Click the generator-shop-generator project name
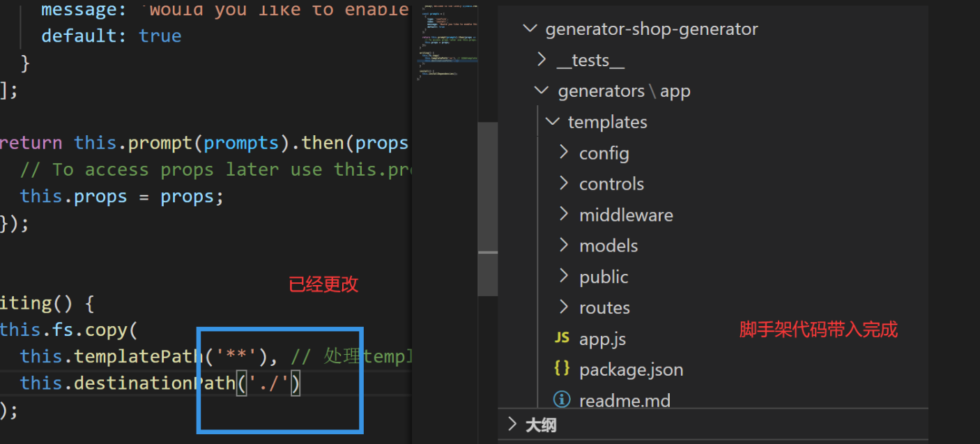 (x=652, y=29)
